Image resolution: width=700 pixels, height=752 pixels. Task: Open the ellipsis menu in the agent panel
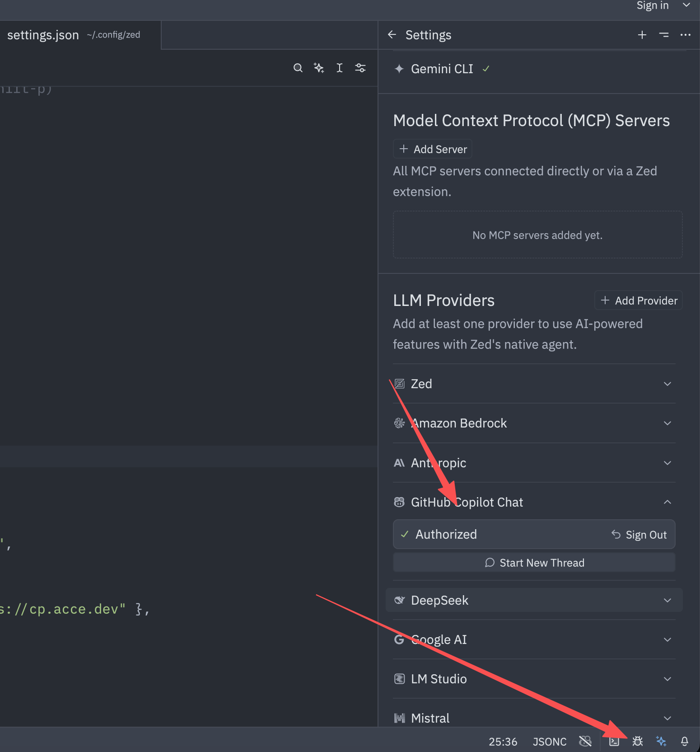coord(685,35)
